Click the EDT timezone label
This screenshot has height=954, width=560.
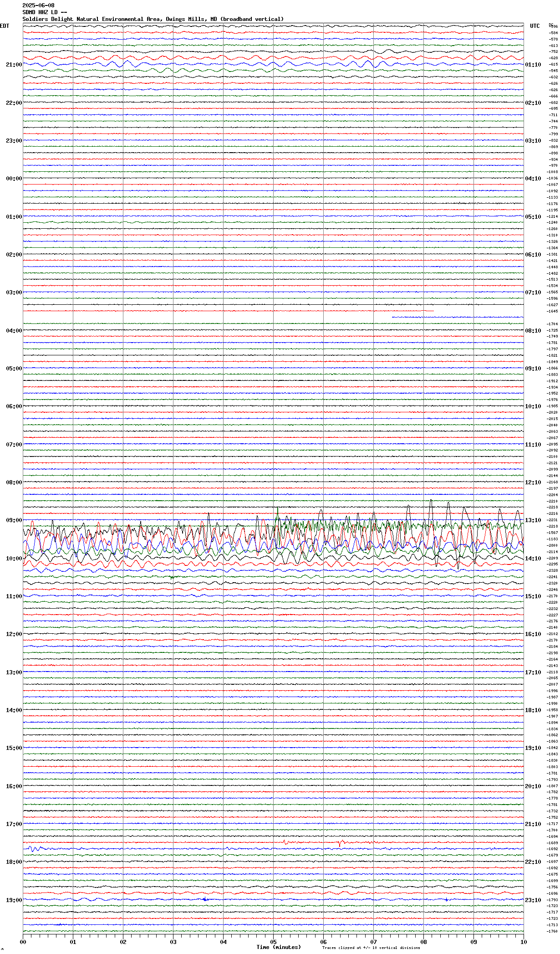(5, 26)
